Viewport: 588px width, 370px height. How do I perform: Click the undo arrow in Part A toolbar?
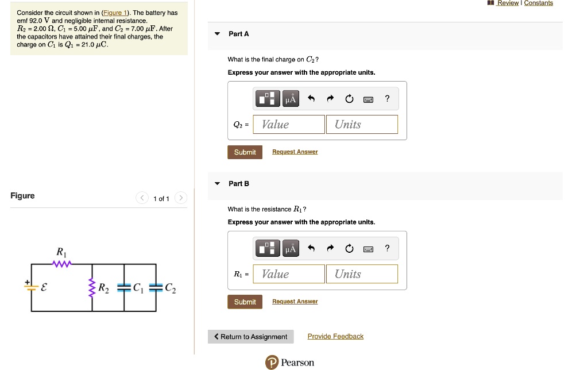(311, 98)
